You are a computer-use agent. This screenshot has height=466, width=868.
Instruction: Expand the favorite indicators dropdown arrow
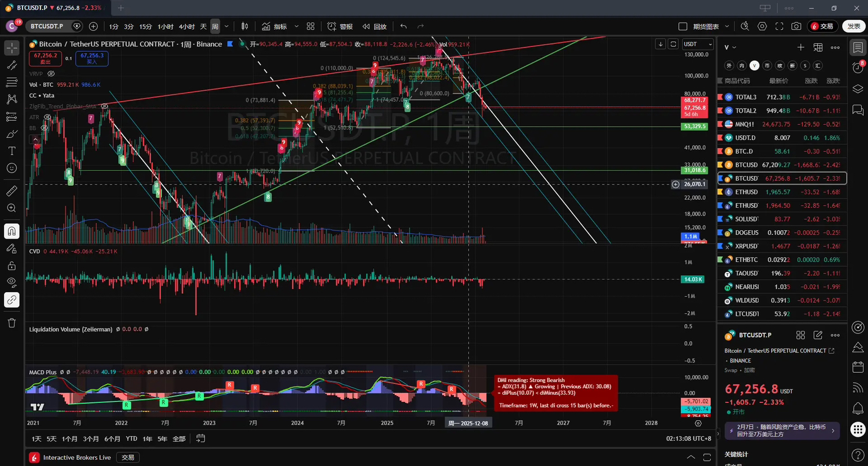tap(296, 26)
